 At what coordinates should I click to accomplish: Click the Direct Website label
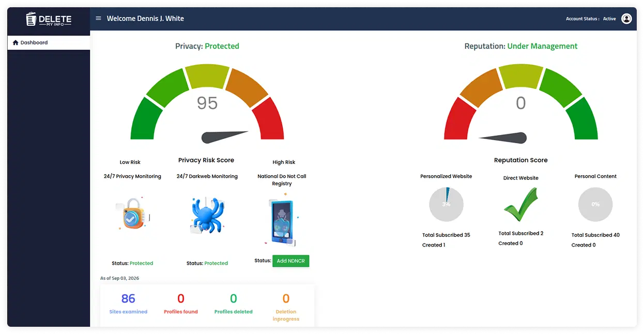click(521, 178)
